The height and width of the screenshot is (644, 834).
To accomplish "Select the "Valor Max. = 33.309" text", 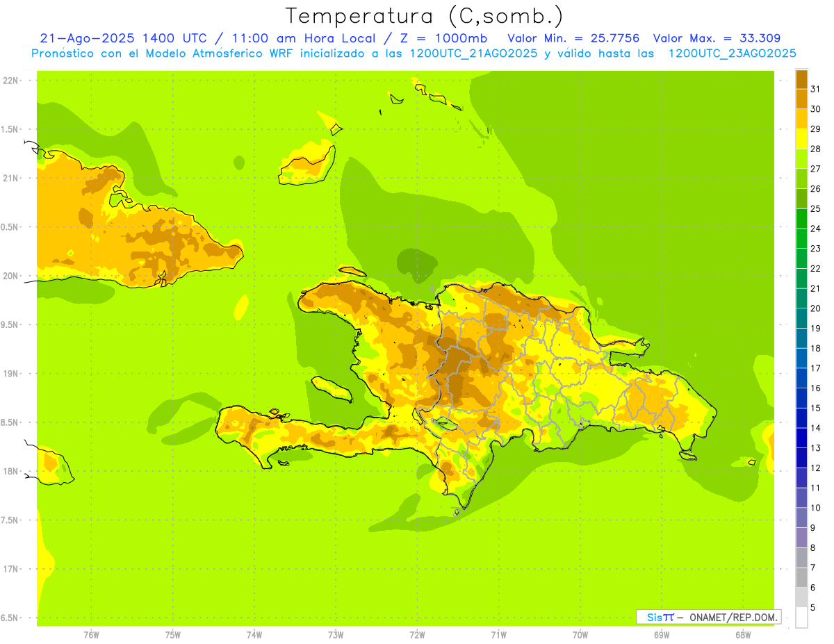I will [x=717, y=38].
